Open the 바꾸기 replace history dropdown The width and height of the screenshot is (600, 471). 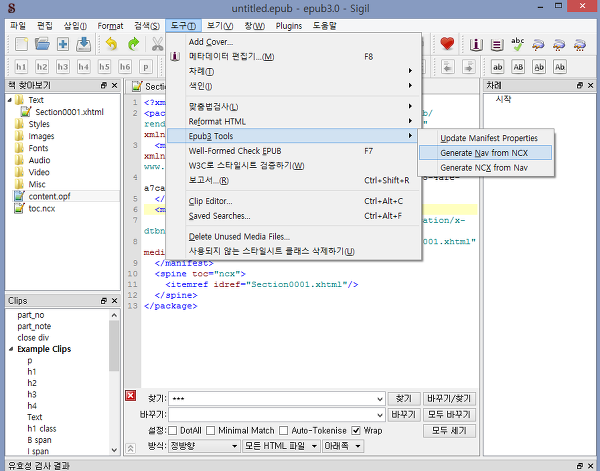pos(380,415)
